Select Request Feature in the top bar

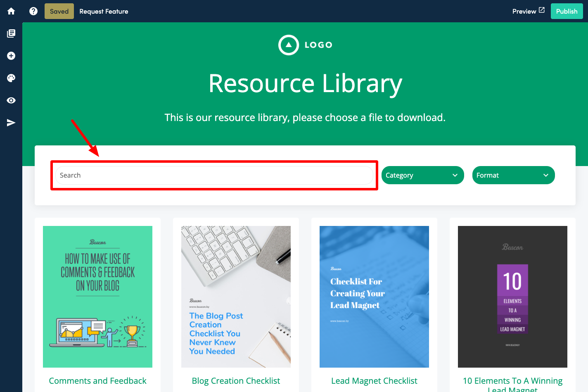(104, 11)
